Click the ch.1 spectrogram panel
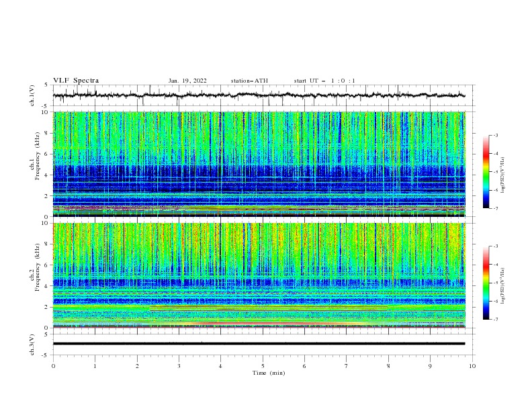The image size is (532, 411). 259,164
